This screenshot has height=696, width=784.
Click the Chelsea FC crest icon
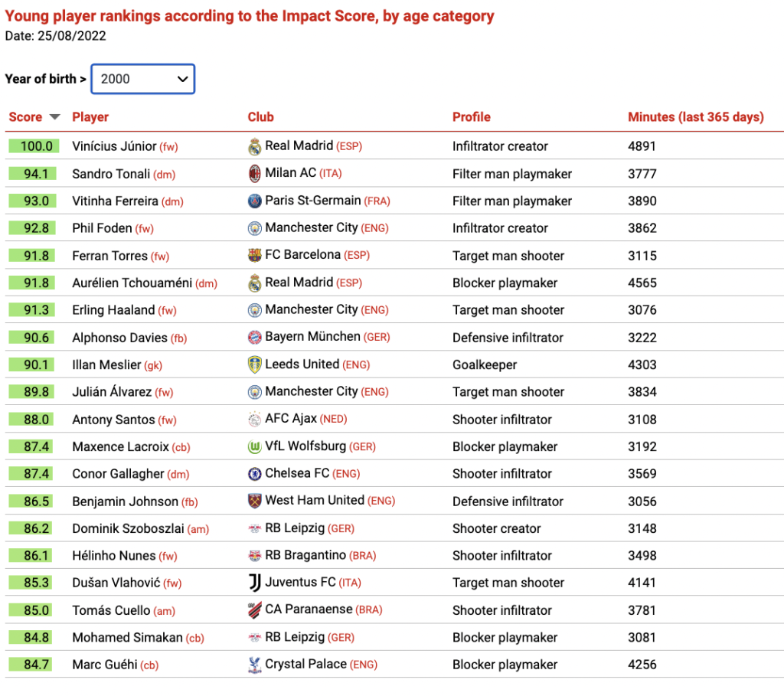point(254,473)
